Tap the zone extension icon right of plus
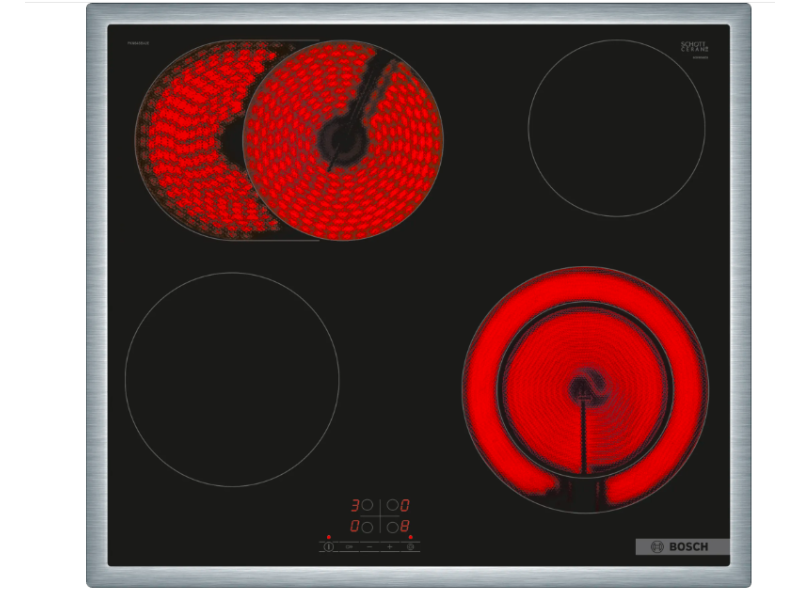 coord(410,547)
